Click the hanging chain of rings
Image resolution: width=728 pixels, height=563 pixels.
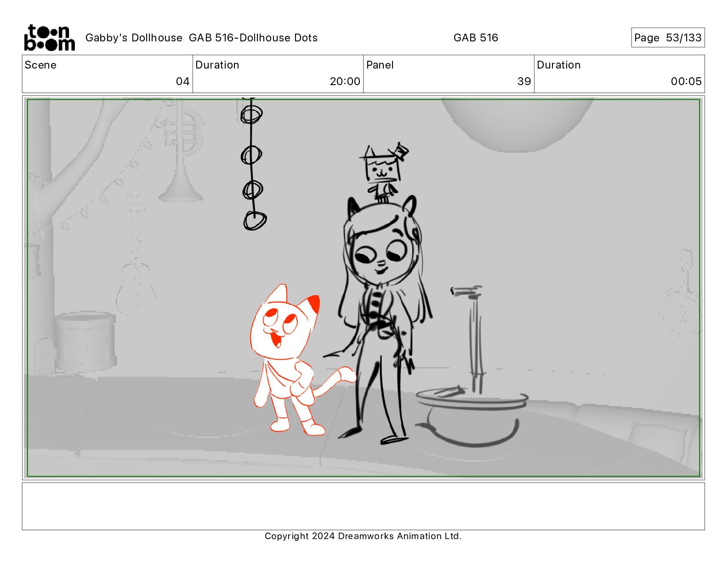[253, 163]
